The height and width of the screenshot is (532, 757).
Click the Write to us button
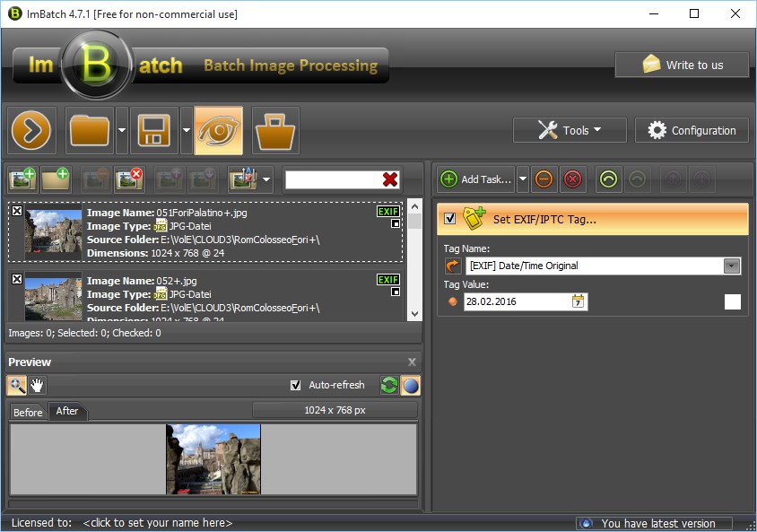682,65
